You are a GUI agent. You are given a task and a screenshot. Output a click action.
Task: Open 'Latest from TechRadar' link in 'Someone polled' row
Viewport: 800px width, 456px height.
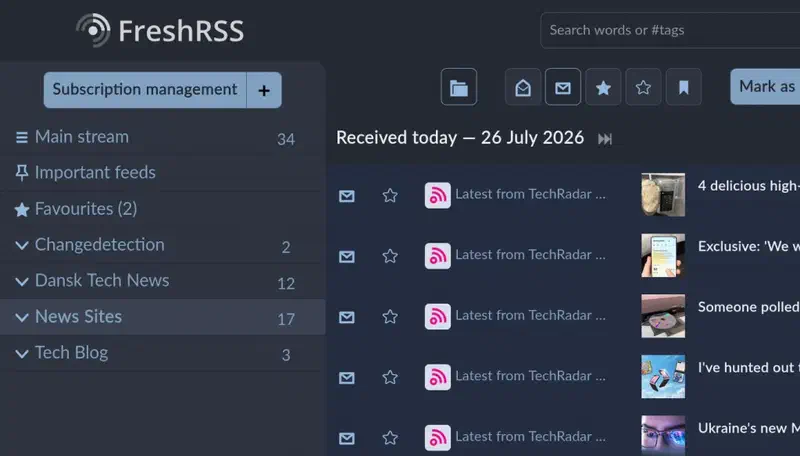(x=531, y=316)
